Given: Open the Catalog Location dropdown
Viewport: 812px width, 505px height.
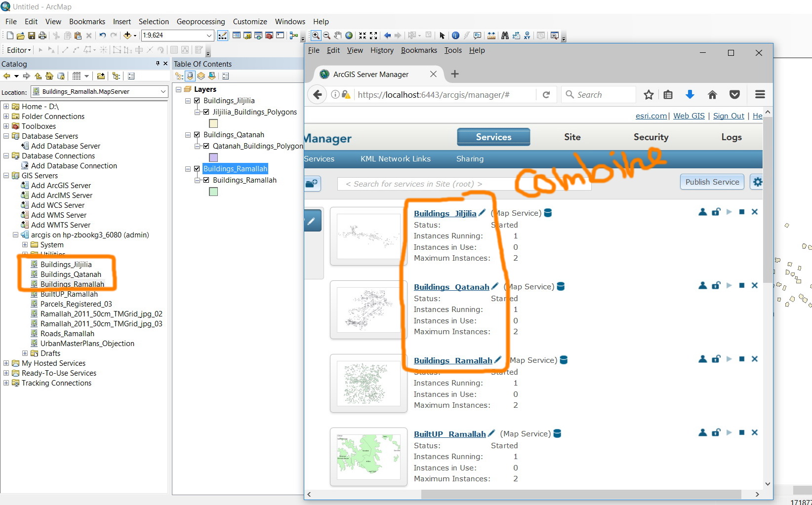Looking at the screenshot, I should (x=163, y=92).
